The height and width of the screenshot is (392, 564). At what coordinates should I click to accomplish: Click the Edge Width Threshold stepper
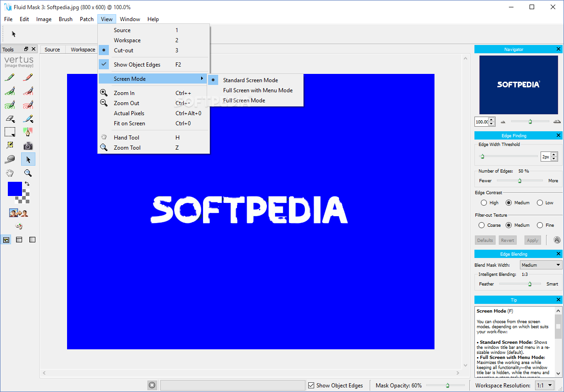click(554, 157)
